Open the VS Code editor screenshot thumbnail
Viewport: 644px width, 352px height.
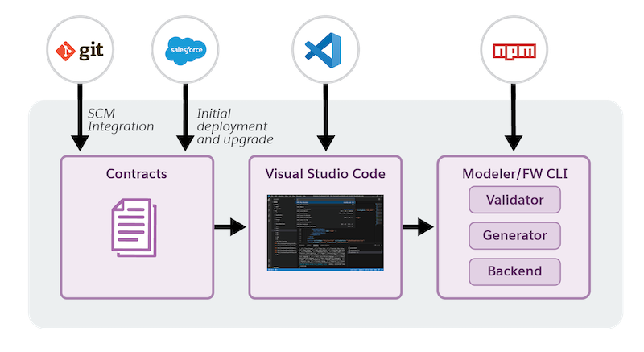[326, 233]
